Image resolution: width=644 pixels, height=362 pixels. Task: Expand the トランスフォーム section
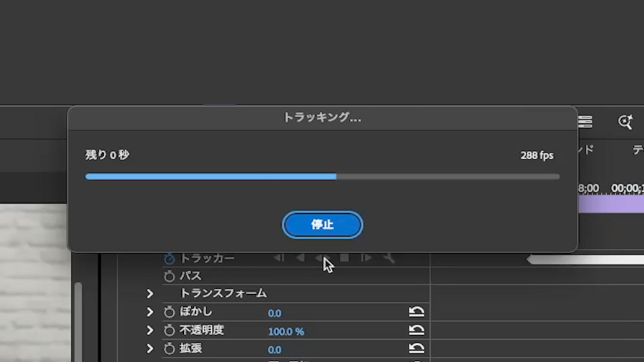tap(150, 293)
